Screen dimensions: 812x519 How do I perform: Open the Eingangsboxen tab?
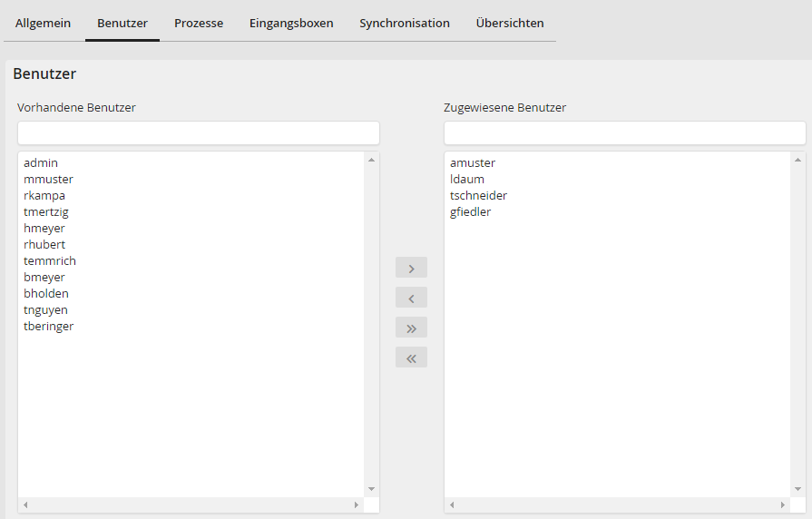point(291,23)
